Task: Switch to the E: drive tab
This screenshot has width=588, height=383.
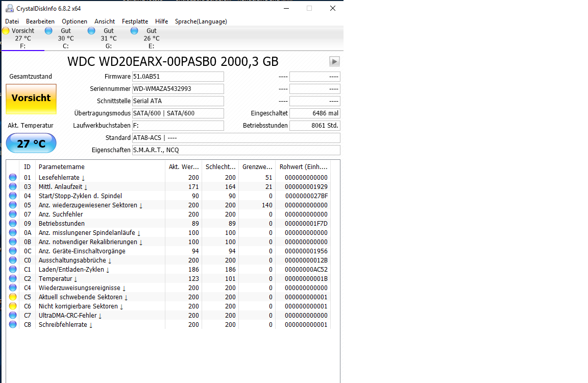Action: (151, 38)
